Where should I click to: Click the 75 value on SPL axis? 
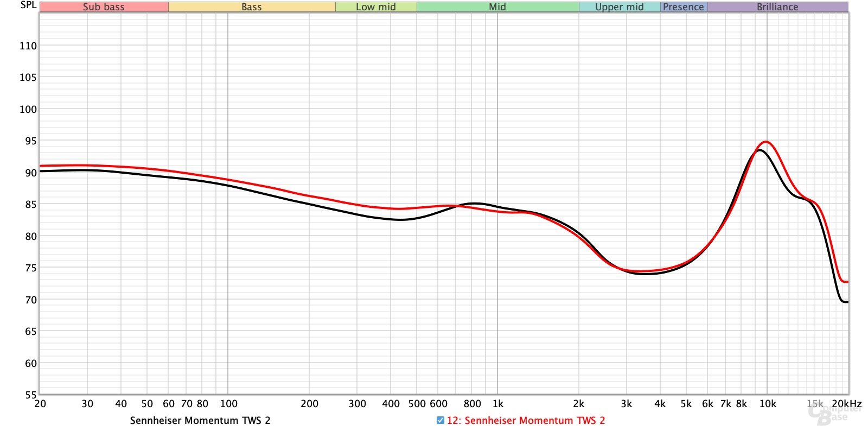click(31, 268)
